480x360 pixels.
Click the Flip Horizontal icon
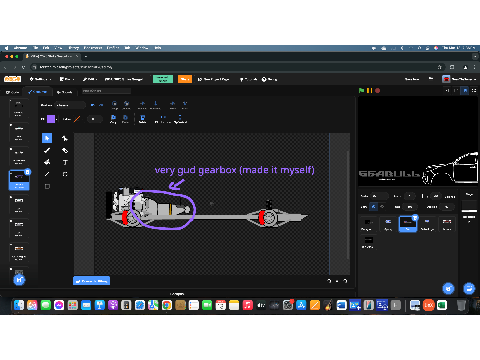pyautogui.click(x=163, y=119)
